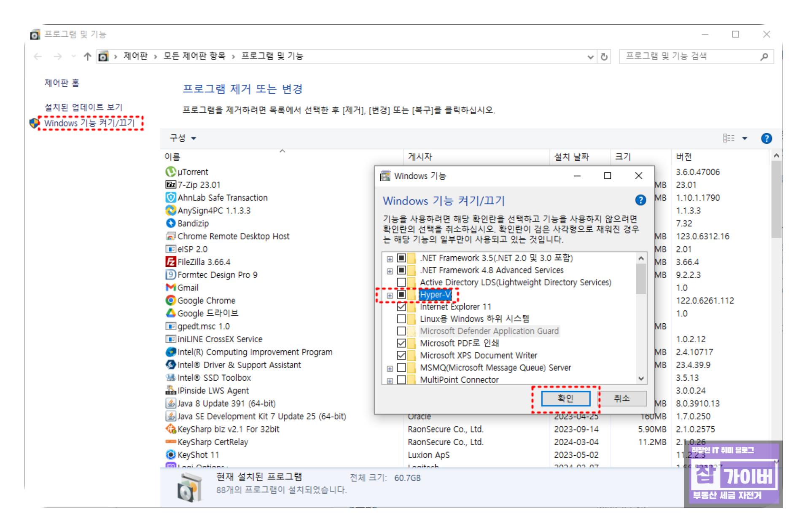
Task: Click the AnySign4PC program icon
Action: tap(170, 210)
